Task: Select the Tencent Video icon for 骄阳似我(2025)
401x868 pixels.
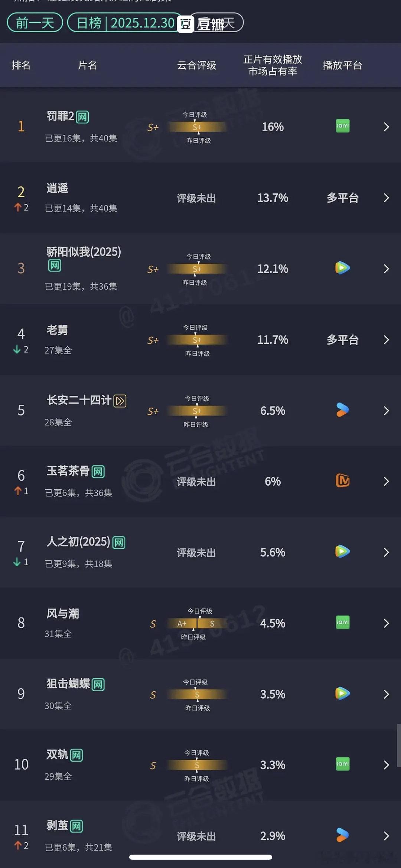Action: [x=342, y=268]
